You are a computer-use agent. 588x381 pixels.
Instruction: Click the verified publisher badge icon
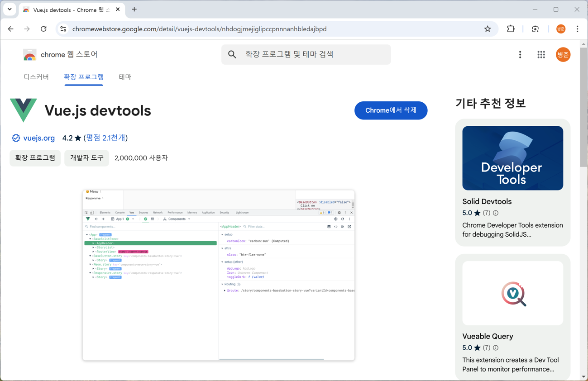point(16,138)
